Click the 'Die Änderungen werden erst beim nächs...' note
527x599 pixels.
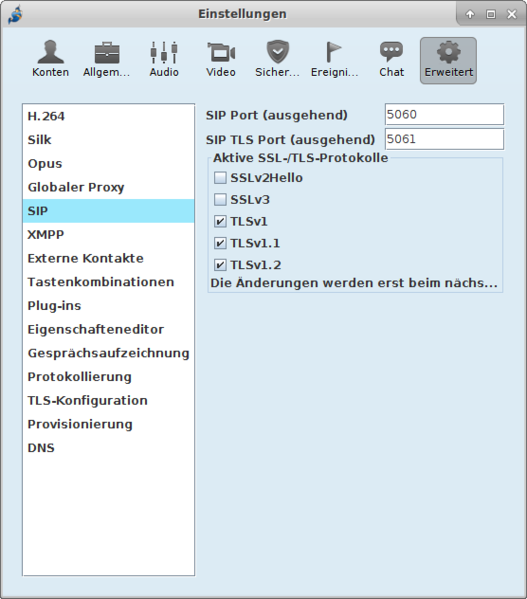354,283
